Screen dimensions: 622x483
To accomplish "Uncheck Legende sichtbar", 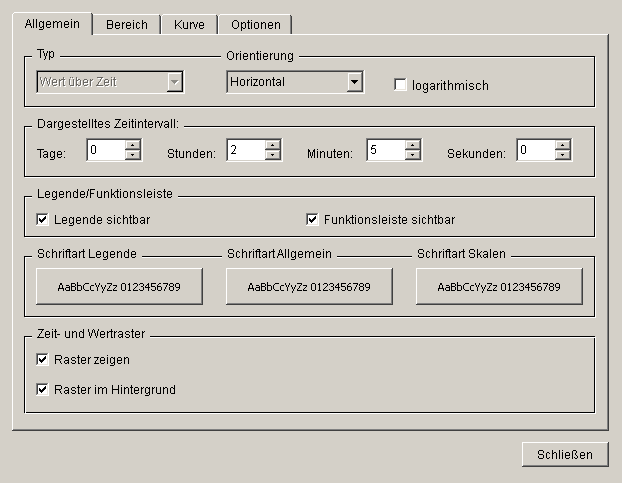I will click(43, 219).
